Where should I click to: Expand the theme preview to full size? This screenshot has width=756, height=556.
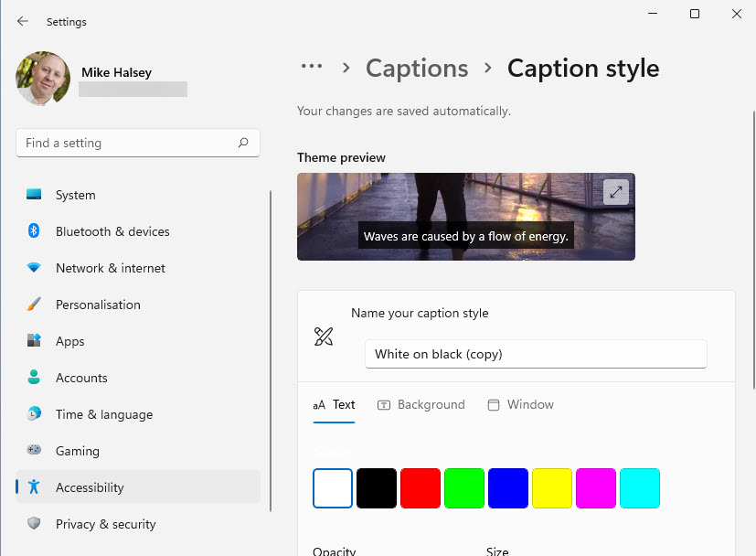[616, 191]
